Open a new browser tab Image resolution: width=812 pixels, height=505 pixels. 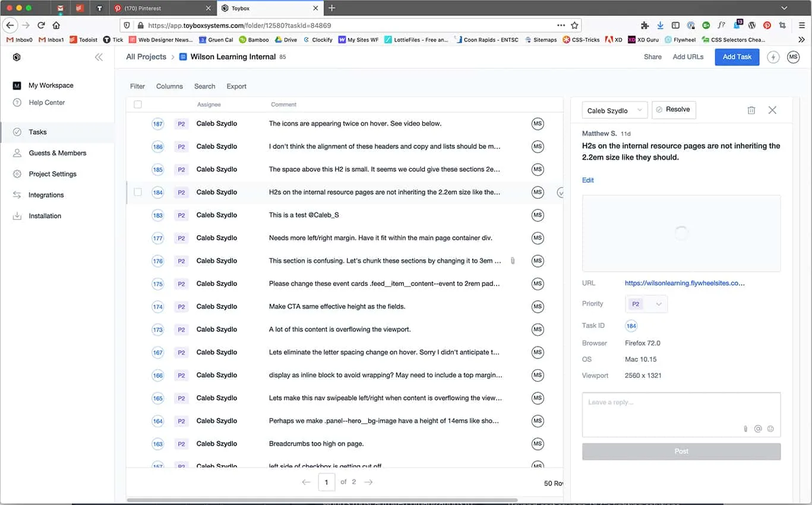coord(331,8)
